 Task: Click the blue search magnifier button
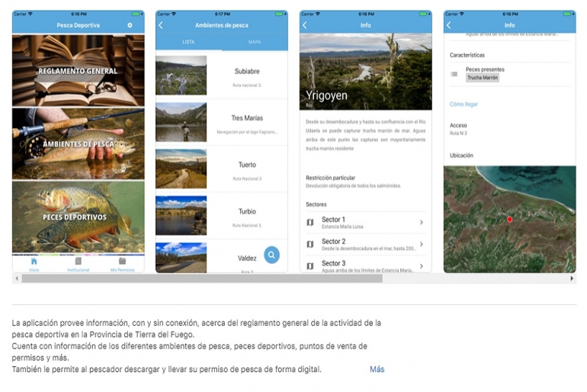pyautogui.click(x=271, y=255)
